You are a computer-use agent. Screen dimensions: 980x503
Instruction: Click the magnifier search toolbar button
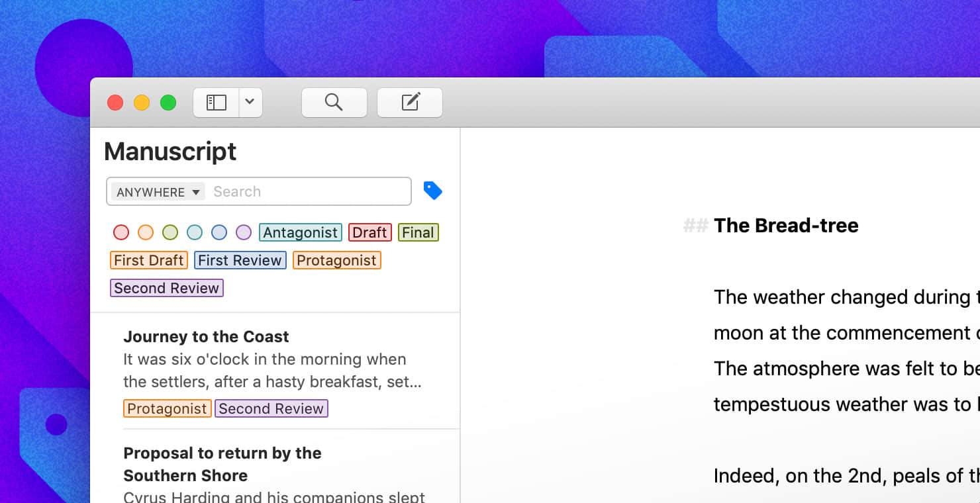coord(334,103)
